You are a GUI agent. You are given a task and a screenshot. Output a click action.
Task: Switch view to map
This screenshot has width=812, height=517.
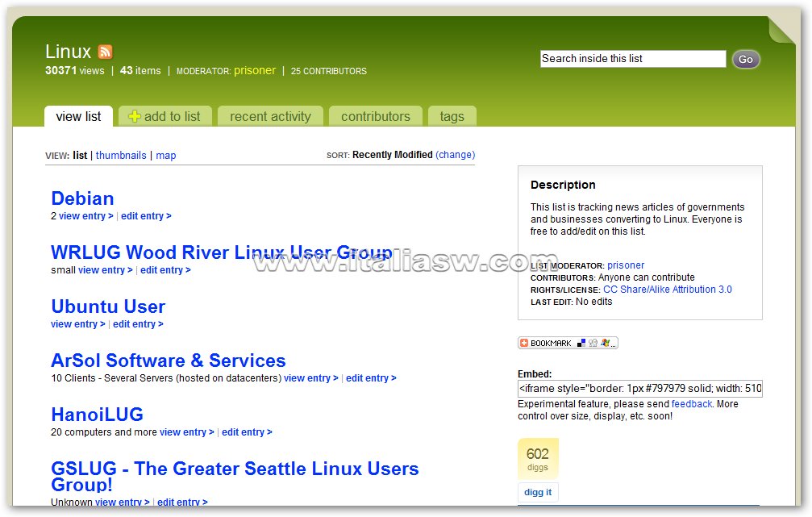click(166, 156)
